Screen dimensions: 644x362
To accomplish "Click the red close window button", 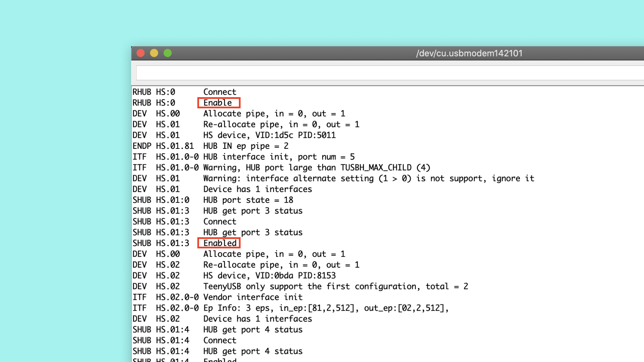I will (141, 53).
